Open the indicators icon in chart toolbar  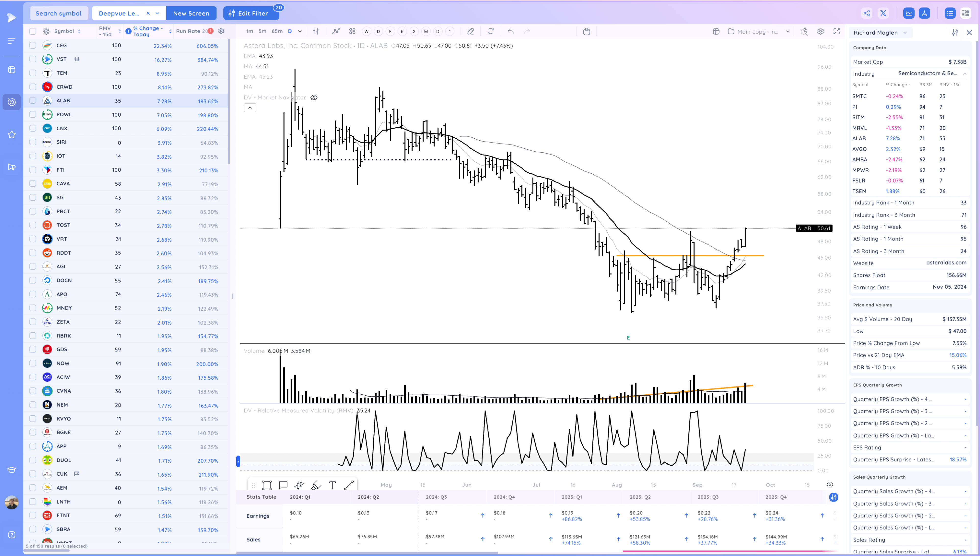pyautogui.click(x=336, y=31)
